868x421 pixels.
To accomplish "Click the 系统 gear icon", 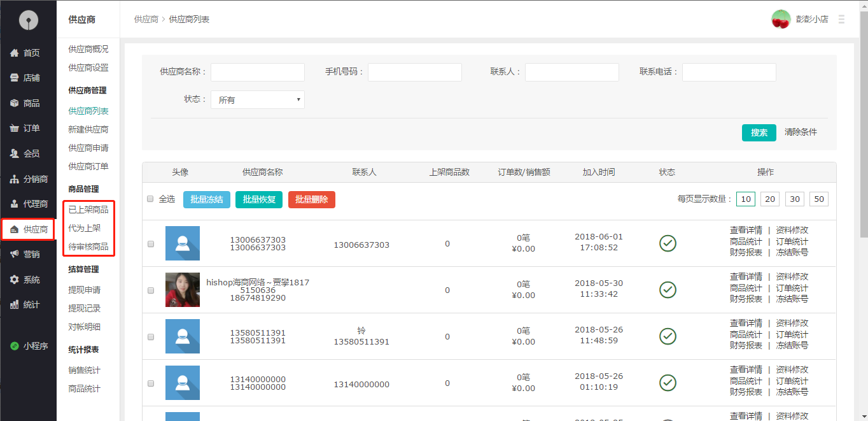I will [x=14, y=280].
